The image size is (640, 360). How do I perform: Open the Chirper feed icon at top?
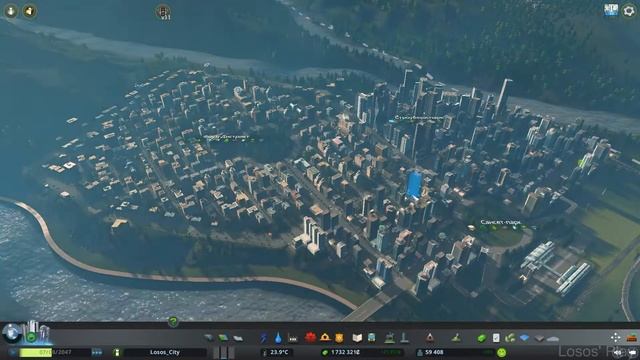tap(162, 12)
